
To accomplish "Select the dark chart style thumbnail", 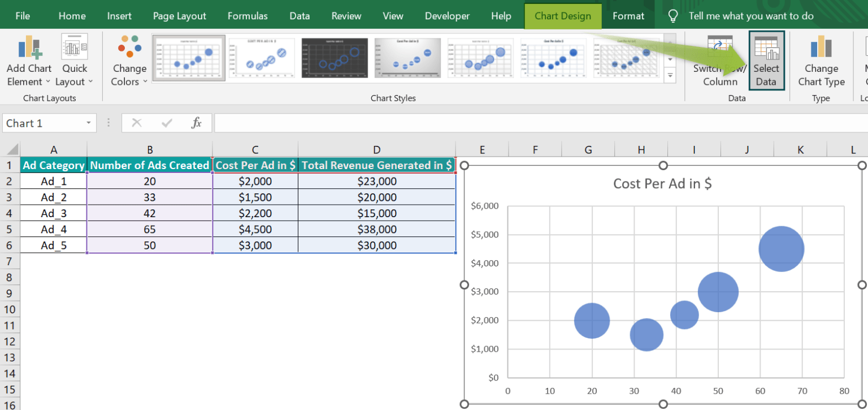I will [335, 57].
